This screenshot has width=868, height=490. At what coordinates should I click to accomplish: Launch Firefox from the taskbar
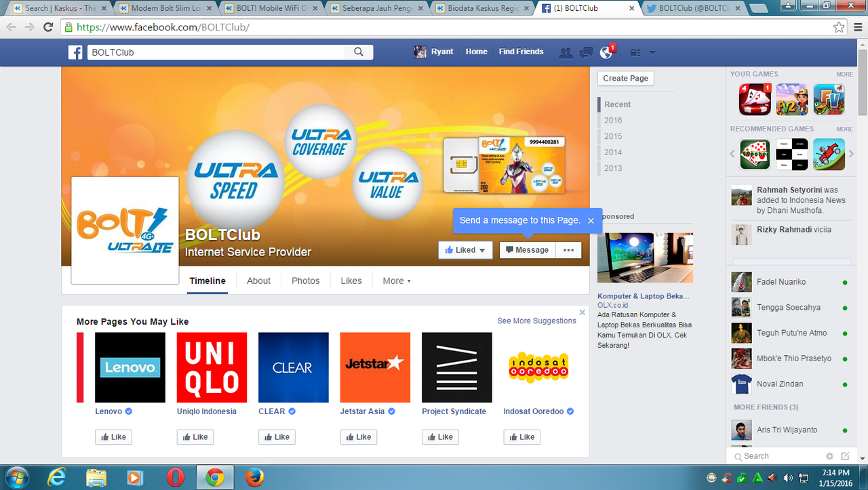(254, 478)
